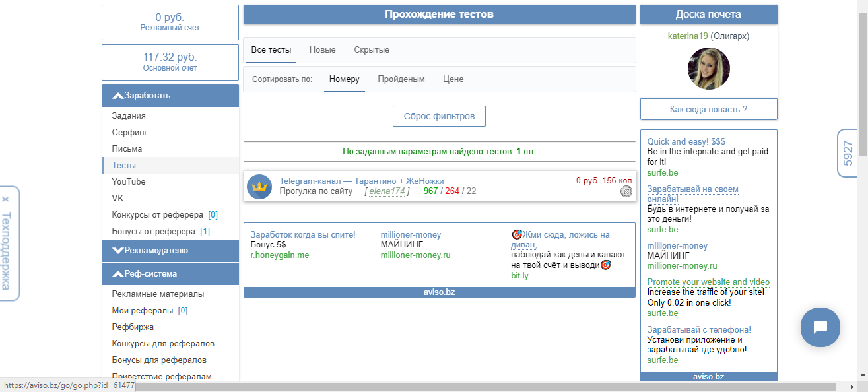
Task: Click the Как сюда попасть ? button
Action: pyautogui.click(x=709, y=110)
